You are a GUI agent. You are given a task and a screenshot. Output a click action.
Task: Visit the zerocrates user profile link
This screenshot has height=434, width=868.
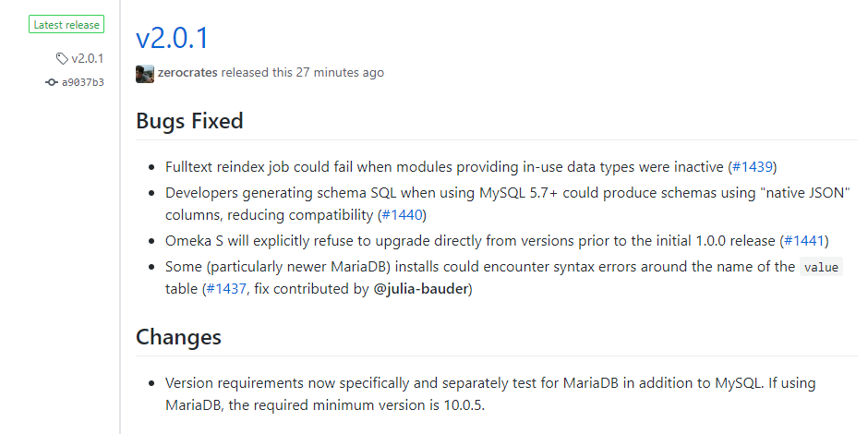tap(187, 73)
